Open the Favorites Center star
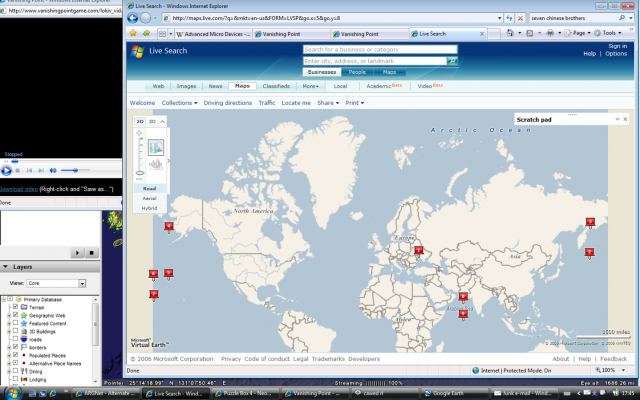 (x=133, y=33)
